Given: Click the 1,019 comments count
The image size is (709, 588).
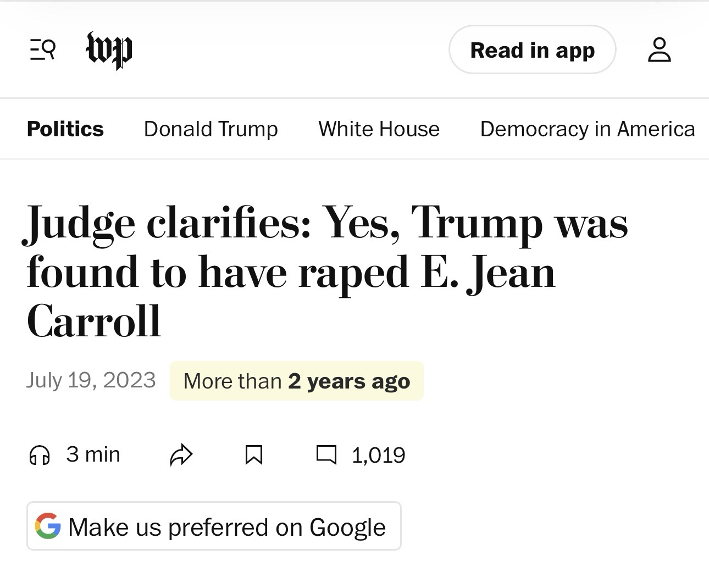Looking at the screenshot, I should [x=378, y=455].
